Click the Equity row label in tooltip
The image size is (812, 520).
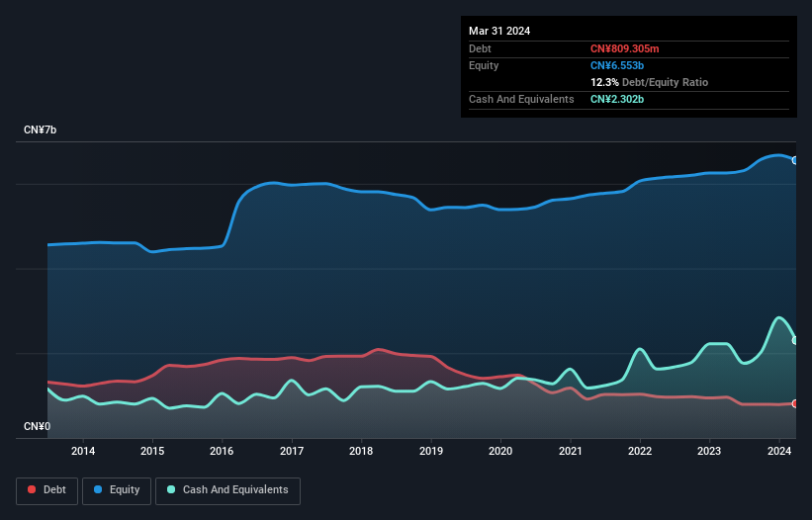(x=484, y=65)
